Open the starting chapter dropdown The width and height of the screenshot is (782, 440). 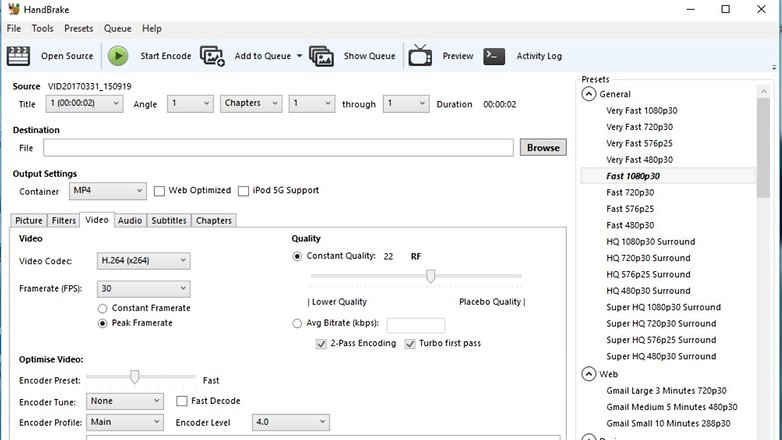[x=311, y=103]
